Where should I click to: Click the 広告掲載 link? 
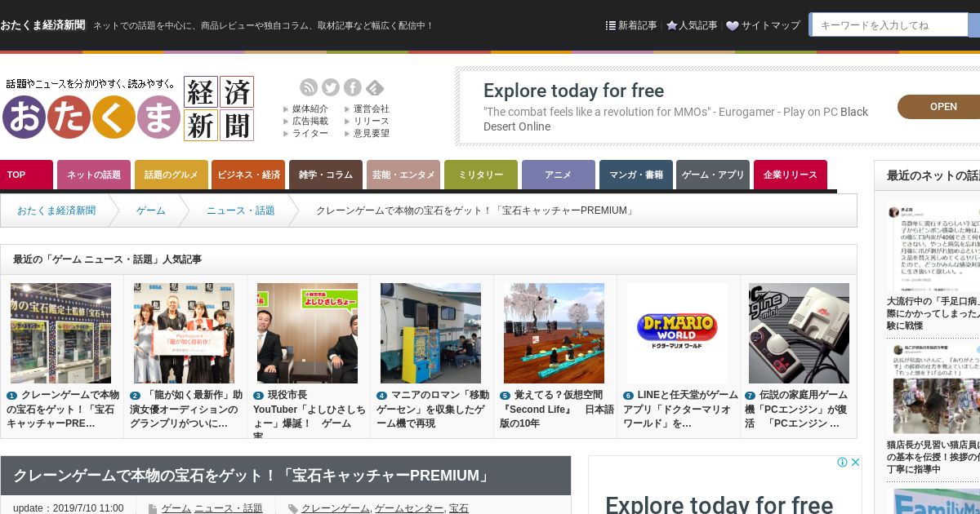click(x=310, y=121)
